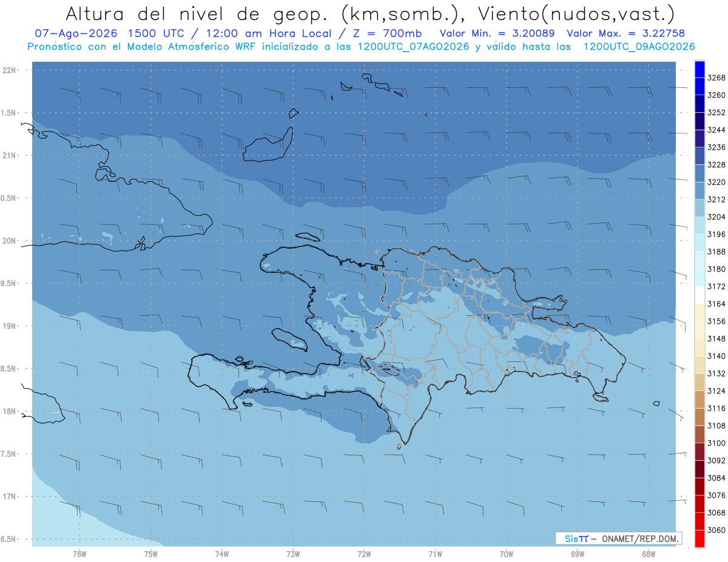Viewport: 728px width, 562px height.
Task: Click the '3156' legend value
Action: point(716,321)
